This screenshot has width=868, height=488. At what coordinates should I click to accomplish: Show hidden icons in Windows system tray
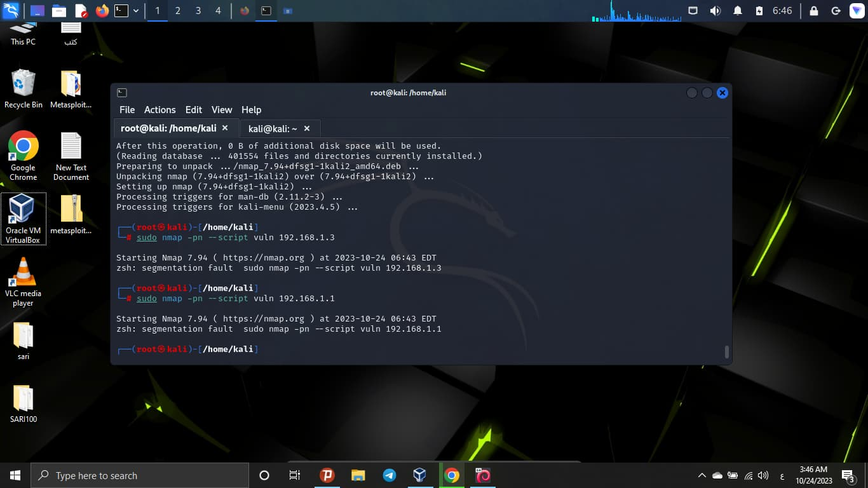tap(702, 475)
